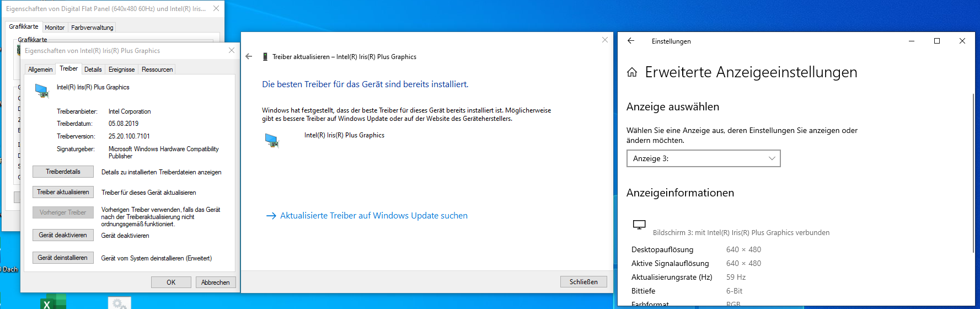Image resolution: width=980 pixels, height=309 pixels.
Task: Click the Intel Iris adapter icon in Treiber tab
Action: (x=42, y=90)
